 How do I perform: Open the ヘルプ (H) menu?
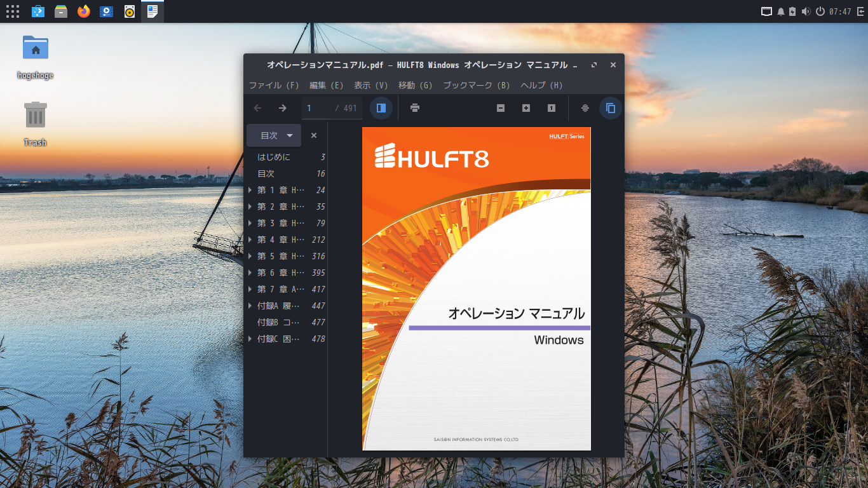541,85
